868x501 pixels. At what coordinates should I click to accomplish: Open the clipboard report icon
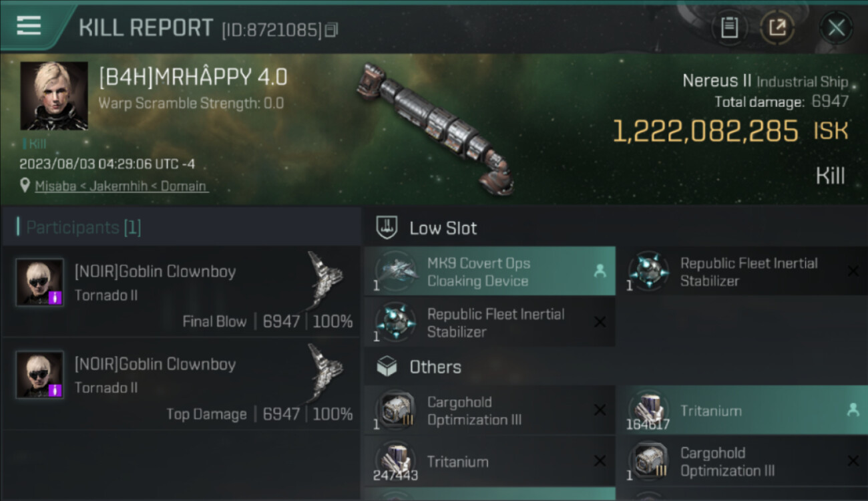coord(729,27)
